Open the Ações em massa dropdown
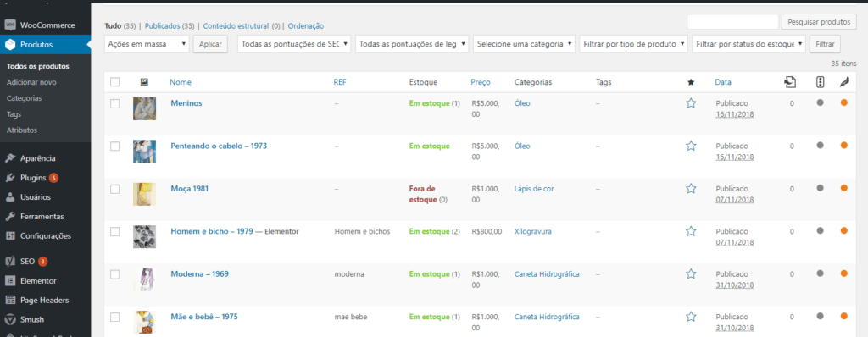 pyautogui.click(x=147, y=44)
